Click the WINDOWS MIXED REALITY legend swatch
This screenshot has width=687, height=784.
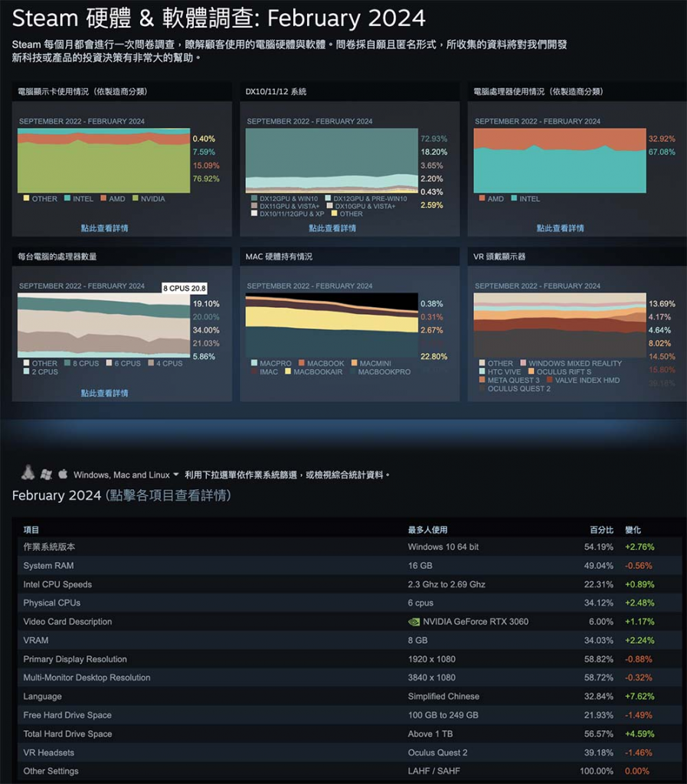[x=523, y=363]
